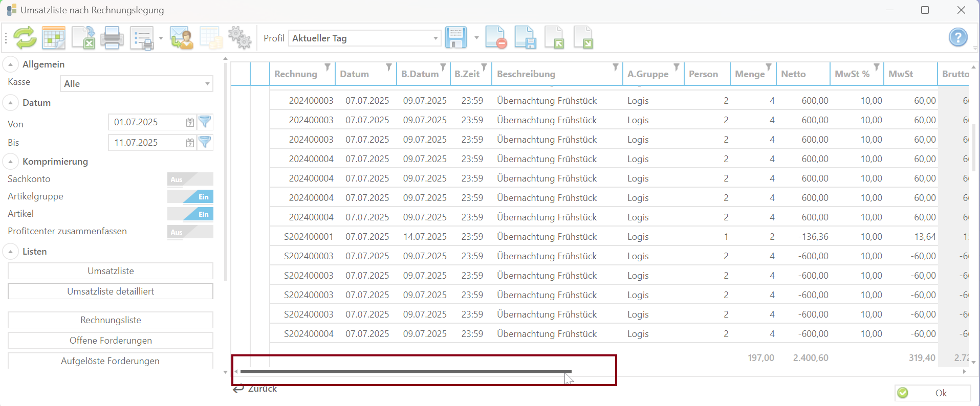This screenshot has height=406, width=980.
Task: Open the save profile dropdown arrow
Action: [476, 38]
